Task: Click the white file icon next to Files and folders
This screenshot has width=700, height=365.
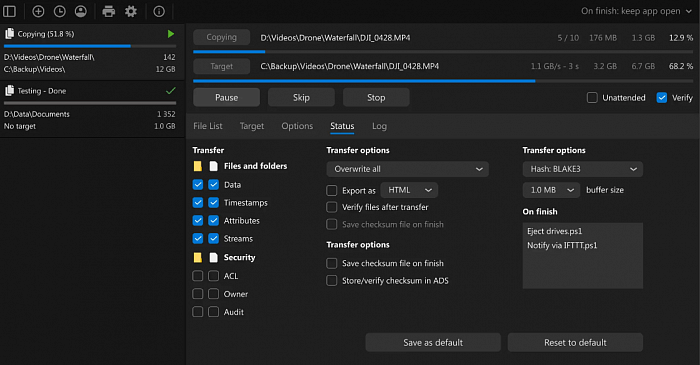Action: click(x=214, y=166)
